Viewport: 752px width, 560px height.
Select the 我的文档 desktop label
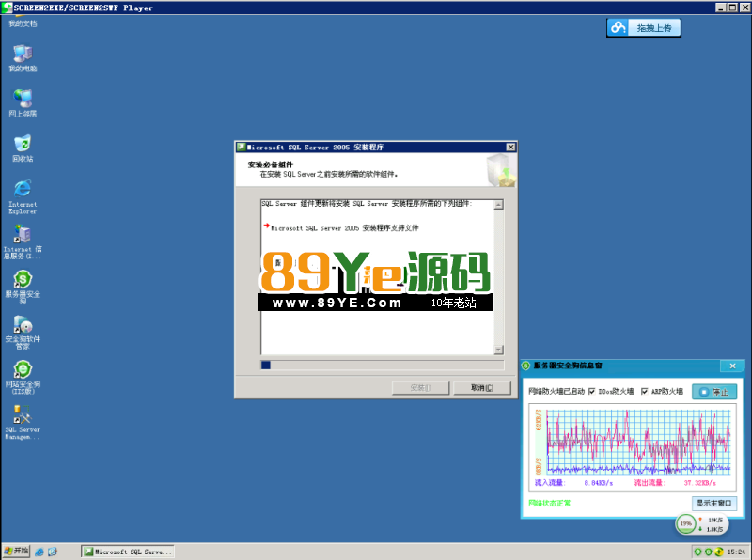point(23,23)
